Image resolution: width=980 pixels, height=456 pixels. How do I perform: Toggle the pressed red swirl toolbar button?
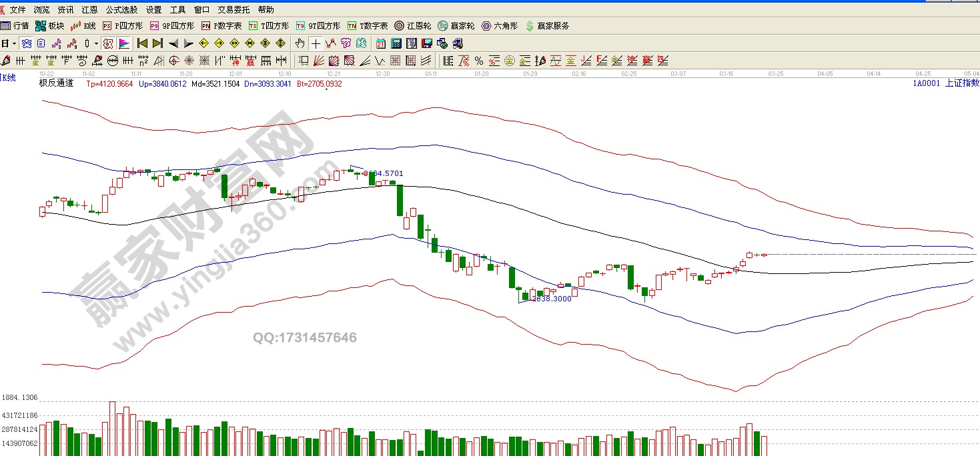[x=108, y=43]
